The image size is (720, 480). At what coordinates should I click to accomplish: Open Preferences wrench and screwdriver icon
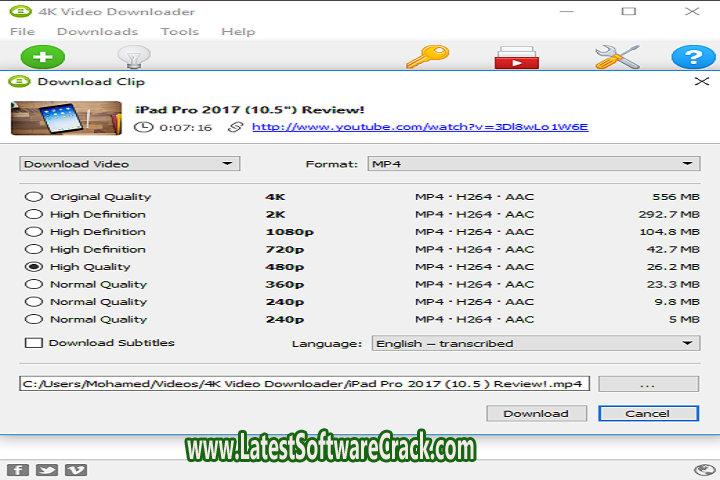pyautogui.click(x=617, y=58)
